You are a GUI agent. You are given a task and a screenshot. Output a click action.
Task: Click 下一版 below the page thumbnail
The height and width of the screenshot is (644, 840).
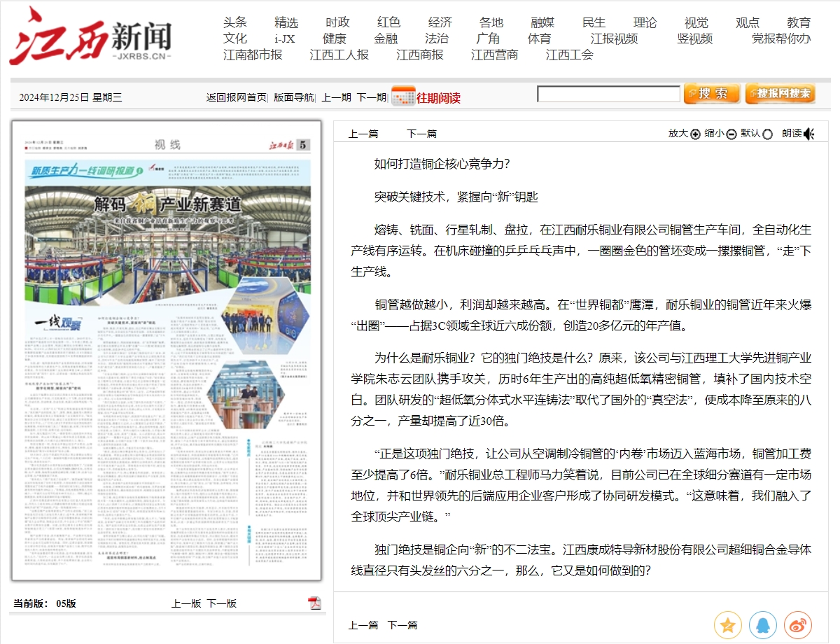(221, 603)
